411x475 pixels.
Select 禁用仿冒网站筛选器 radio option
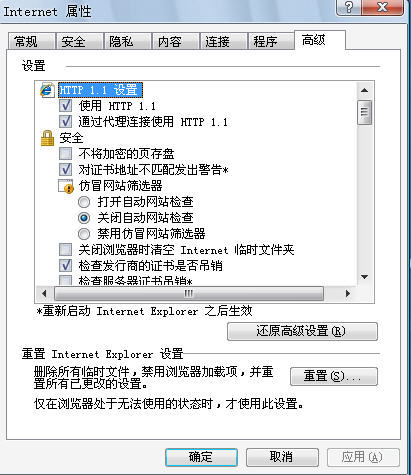pos(84,234)
